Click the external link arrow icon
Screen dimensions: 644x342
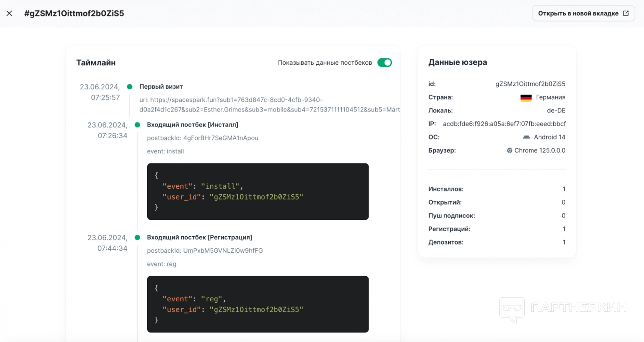point(626,13)
